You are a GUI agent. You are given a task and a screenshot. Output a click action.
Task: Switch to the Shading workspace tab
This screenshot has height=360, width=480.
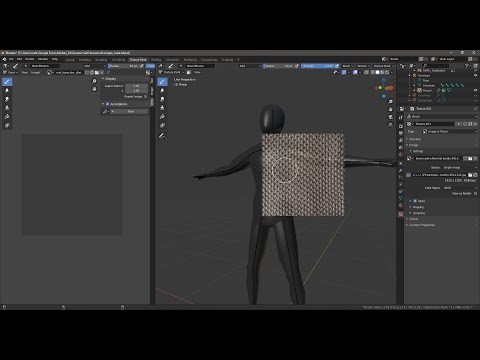156,60
